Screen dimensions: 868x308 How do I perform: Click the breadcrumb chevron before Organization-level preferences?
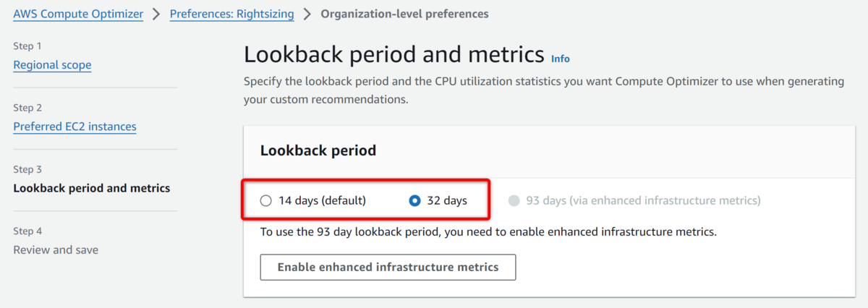point(307,14)
